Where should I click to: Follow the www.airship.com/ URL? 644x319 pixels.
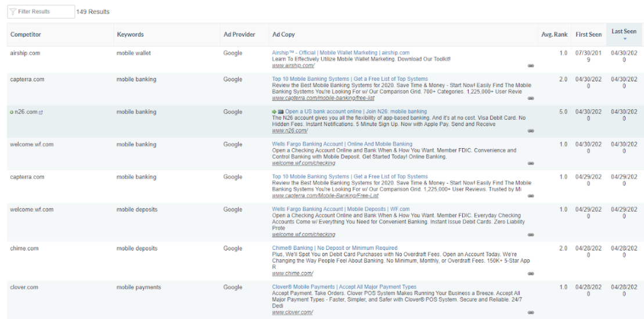pos(293,65)
